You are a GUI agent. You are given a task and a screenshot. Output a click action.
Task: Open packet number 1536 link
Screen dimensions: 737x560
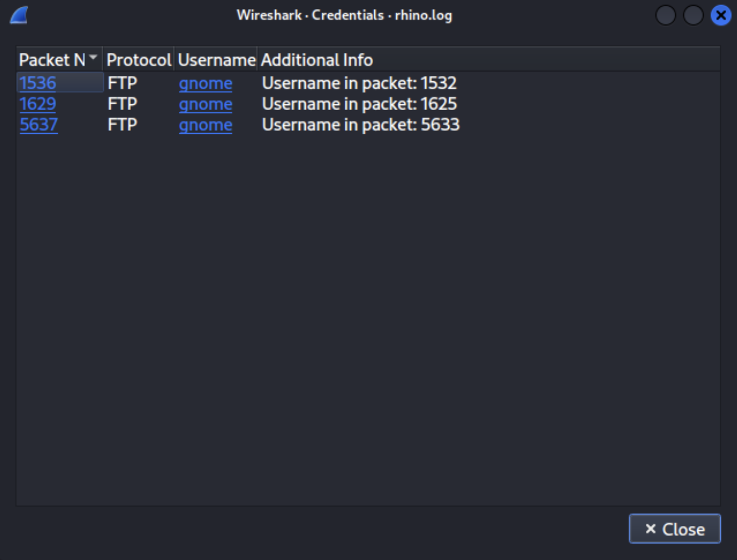38,83
